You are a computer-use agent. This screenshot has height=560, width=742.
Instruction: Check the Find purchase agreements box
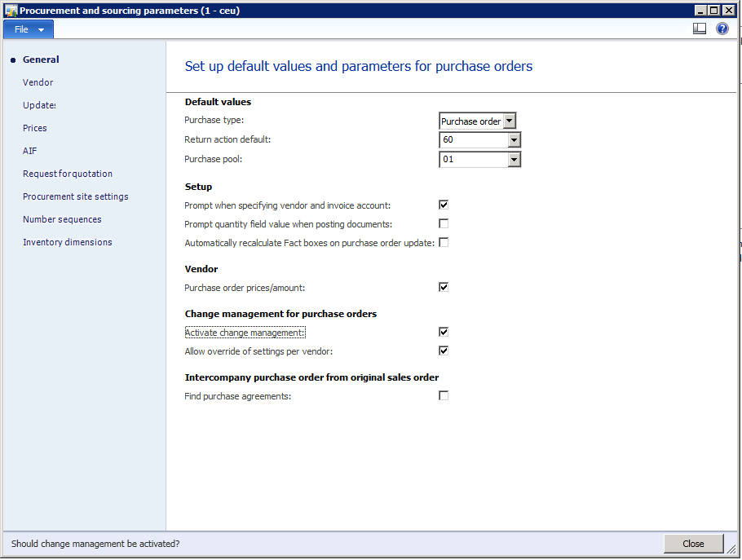pyautogui.click(x=444, y=396)
